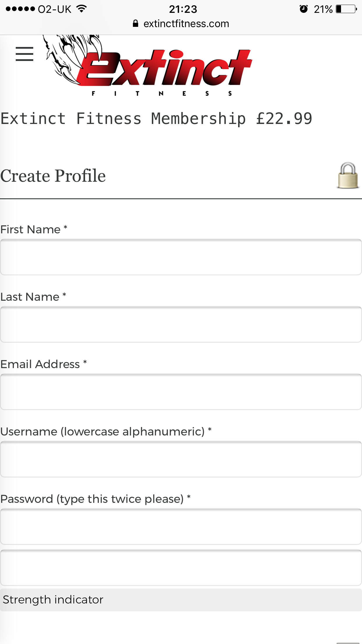Tap the 21:23 clock in status bar
This screenshot has width=362, height=644.
[x=183, y=9]
